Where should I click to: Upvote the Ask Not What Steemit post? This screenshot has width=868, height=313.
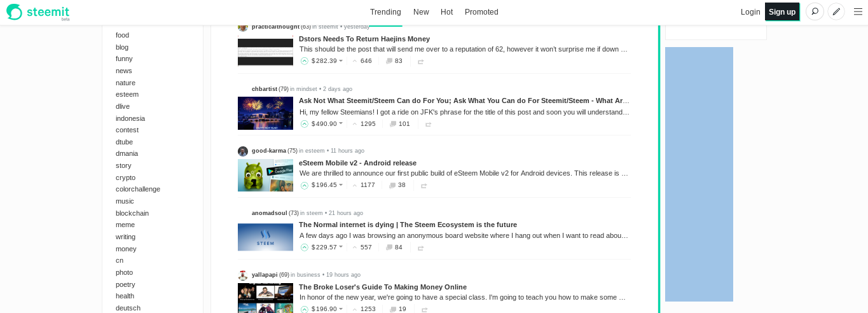pos(305,124)
